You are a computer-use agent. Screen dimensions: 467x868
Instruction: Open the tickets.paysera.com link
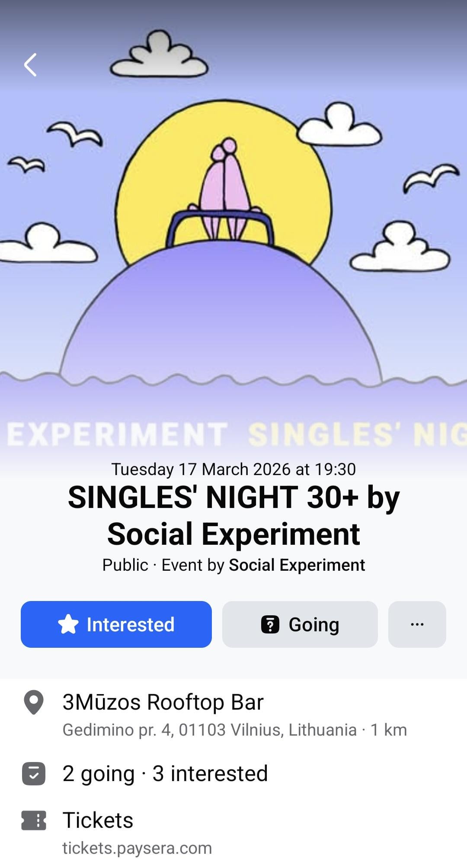pyautogui.click(x=137, y=848)
